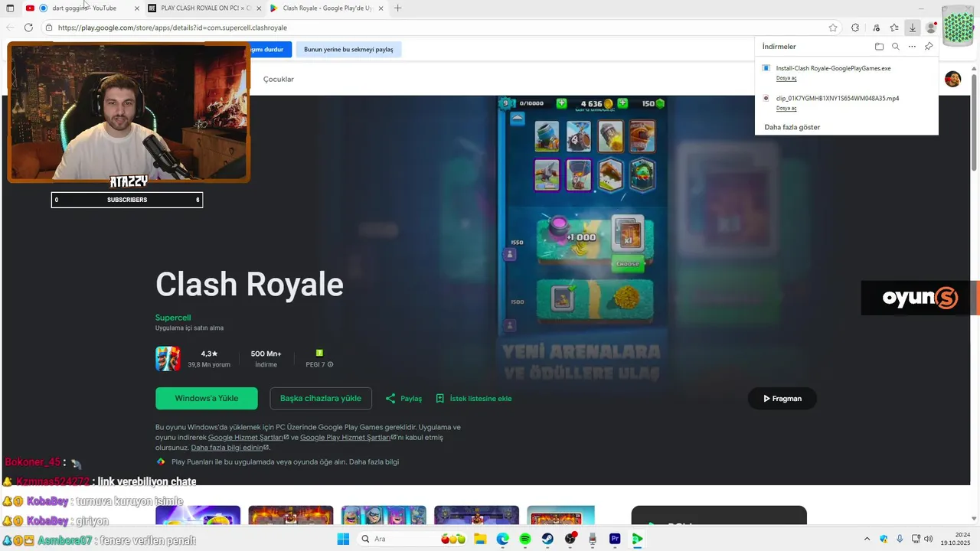The width and height of the screenshot is (980, 551).
Task: Open File Explorer from the taskbar
Action: click(x=480, y=539)
